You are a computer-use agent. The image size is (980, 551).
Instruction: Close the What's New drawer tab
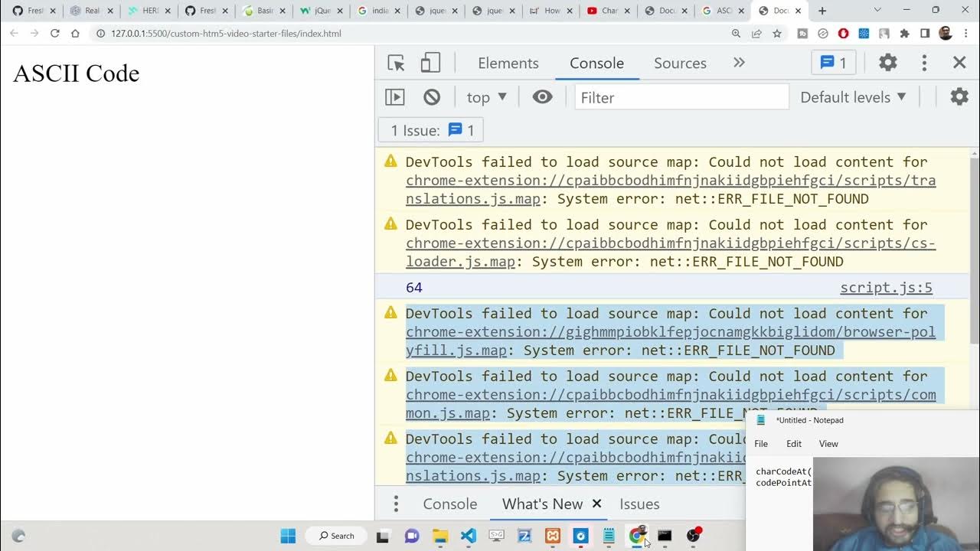pos(596,504)
